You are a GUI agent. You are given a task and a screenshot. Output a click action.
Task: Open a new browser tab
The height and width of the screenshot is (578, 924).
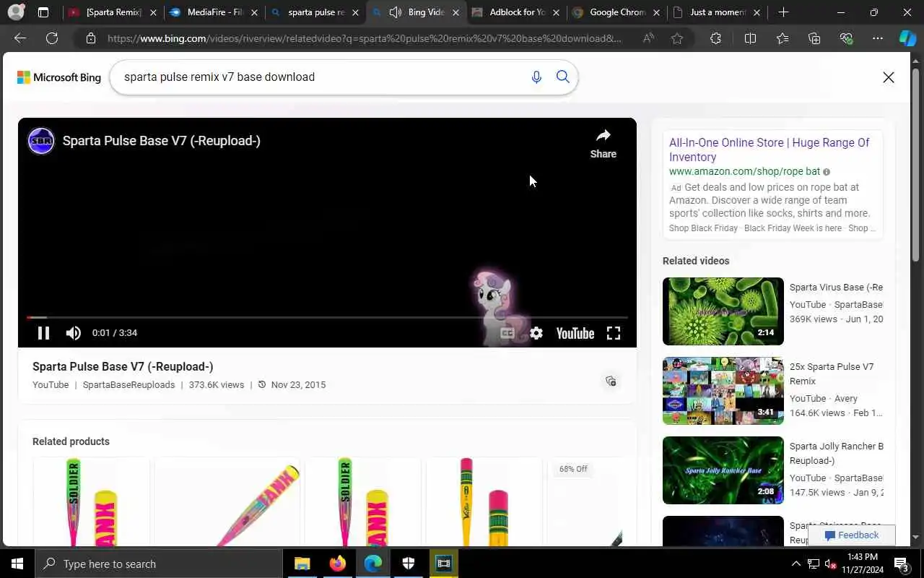(783, 12)
